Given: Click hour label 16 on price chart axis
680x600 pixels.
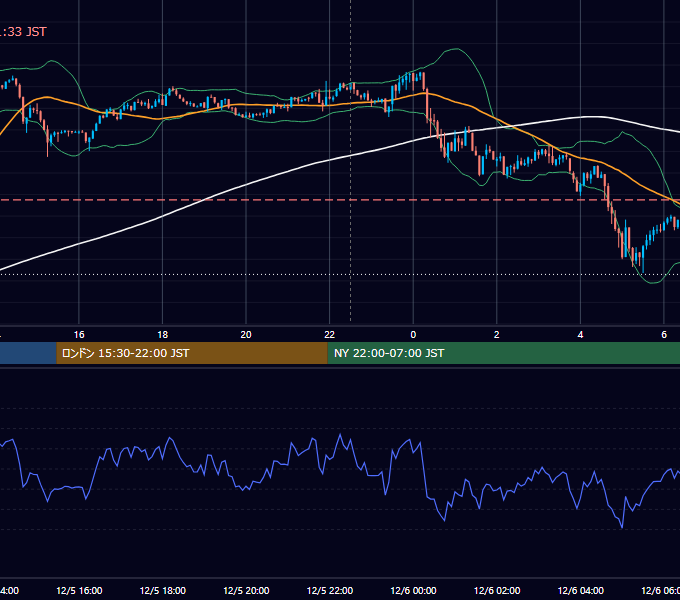Looking at the screenshot, I should (79, 335).
